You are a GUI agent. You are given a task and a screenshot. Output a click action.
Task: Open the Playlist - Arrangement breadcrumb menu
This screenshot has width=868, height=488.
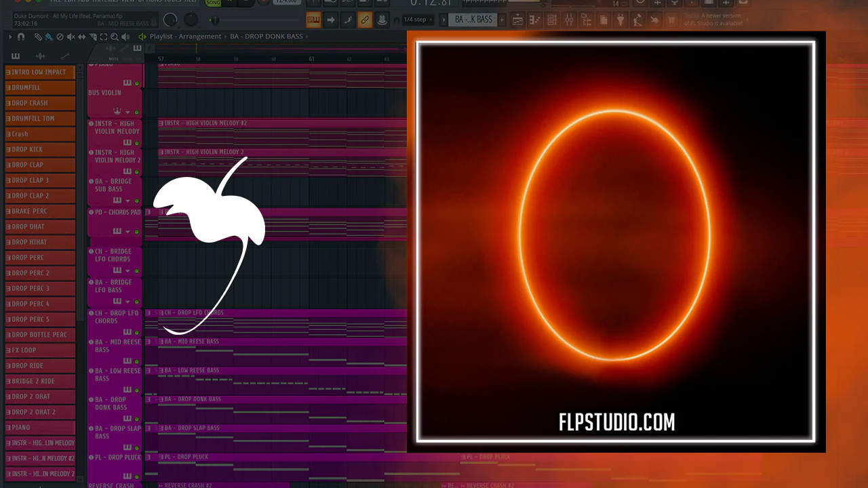click(185, 37)
